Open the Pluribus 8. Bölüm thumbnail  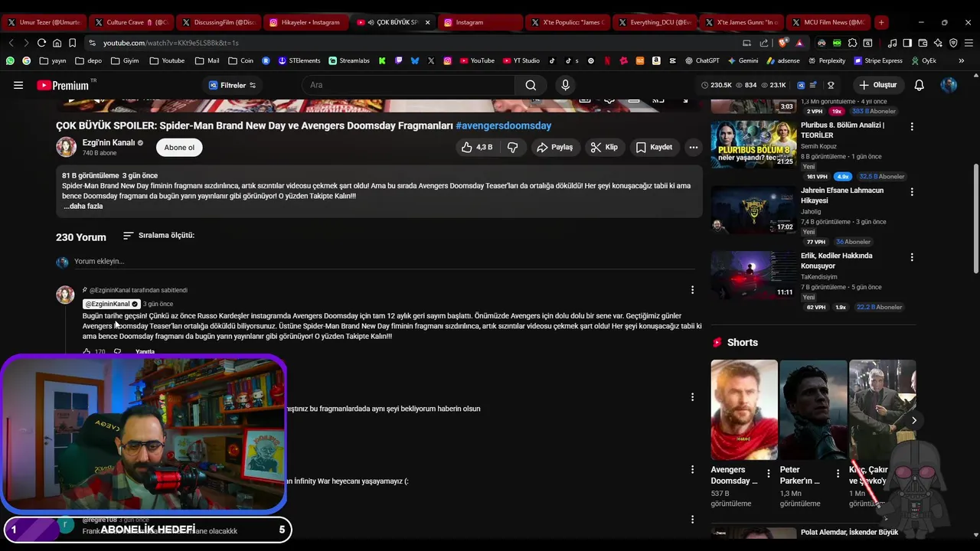pyautogui.click(x=753, y=144)
